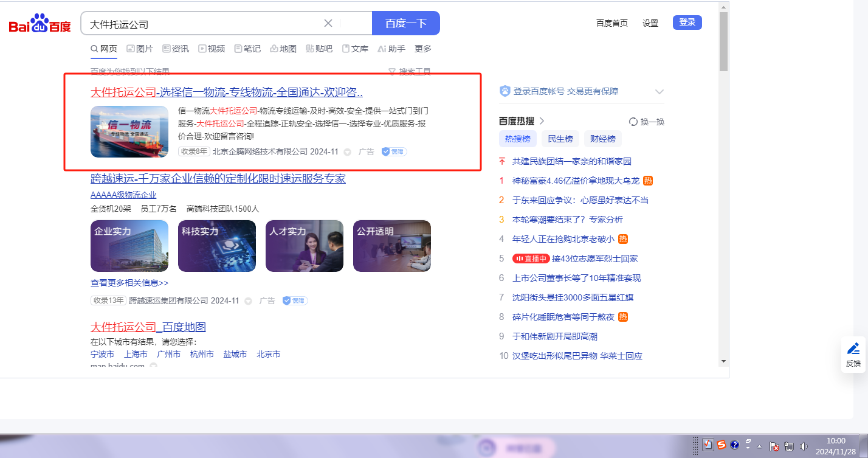Show hidden tray icons arrow
Viewport: 868px width, 458px height.
coord(759,446)
